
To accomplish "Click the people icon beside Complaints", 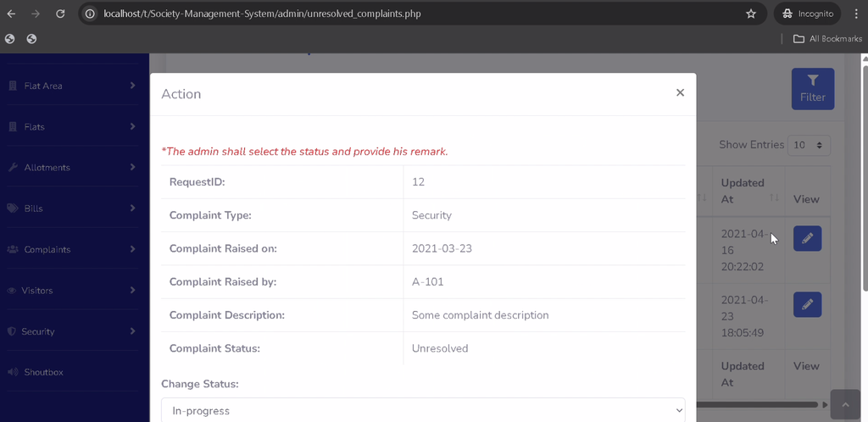I will (x=12, y=249).
